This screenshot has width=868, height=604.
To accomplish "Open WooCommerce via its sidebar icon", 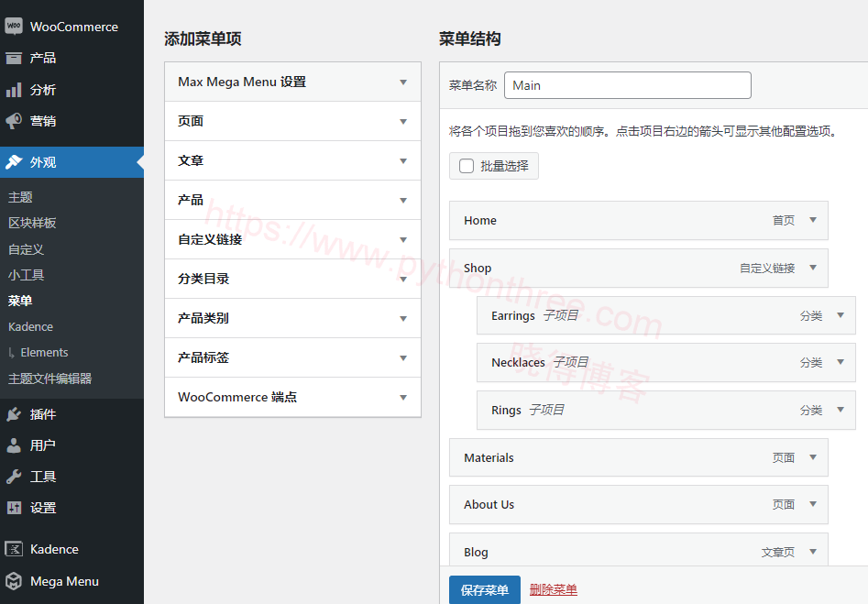I will (14, 26).
